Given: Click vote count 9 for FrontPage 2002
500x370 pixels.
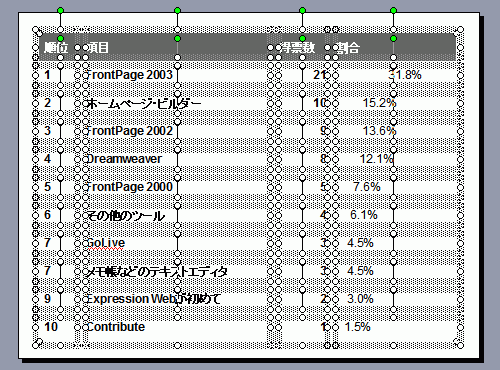Looking at the screenshot, I should point(323,131).
